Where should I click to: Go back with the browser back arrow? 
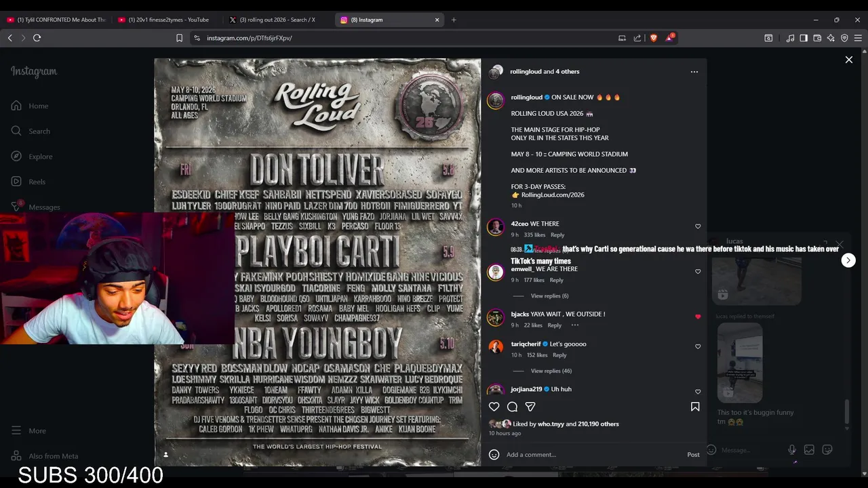click(10, 38)
